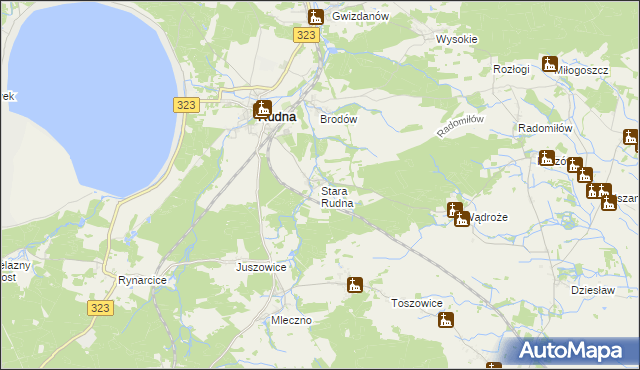Click the church icon beside Gwizdanów
This screenshot has height=370, width=640.
point(316,17)
